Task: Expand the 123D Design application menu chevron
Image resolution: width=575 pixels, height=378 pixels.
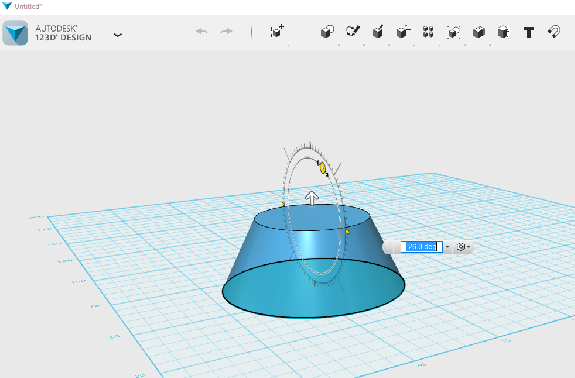Action: (x=118, y=35)
